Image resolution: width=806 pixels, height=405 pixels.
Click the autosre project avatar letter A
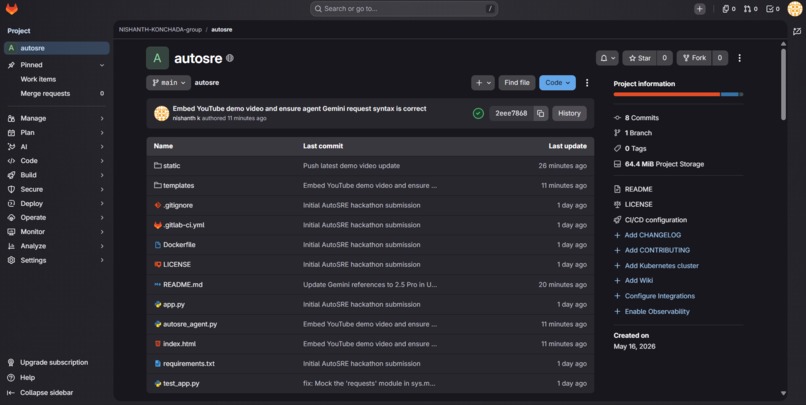[x=157, y=58]
